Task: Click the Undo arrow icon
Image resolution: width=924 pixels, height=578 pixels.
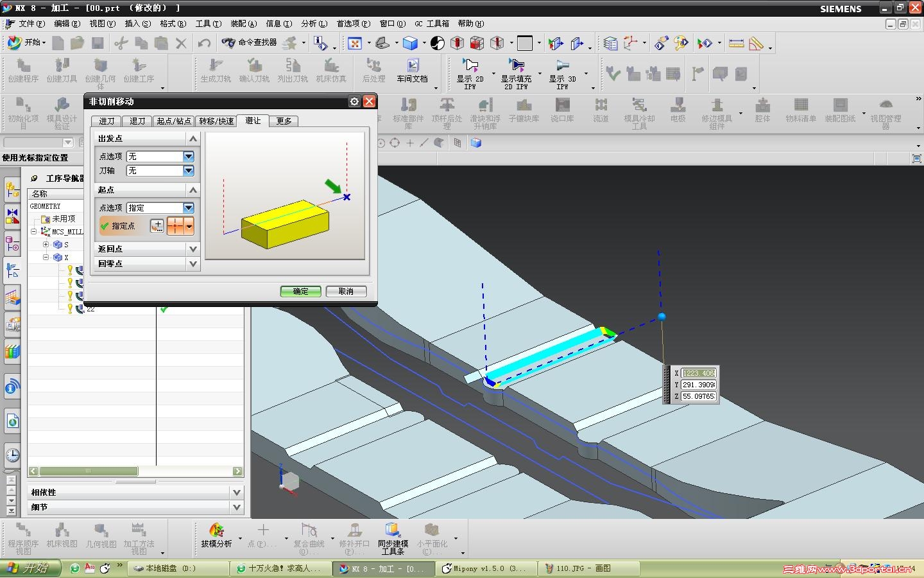Action: point(204,43)
